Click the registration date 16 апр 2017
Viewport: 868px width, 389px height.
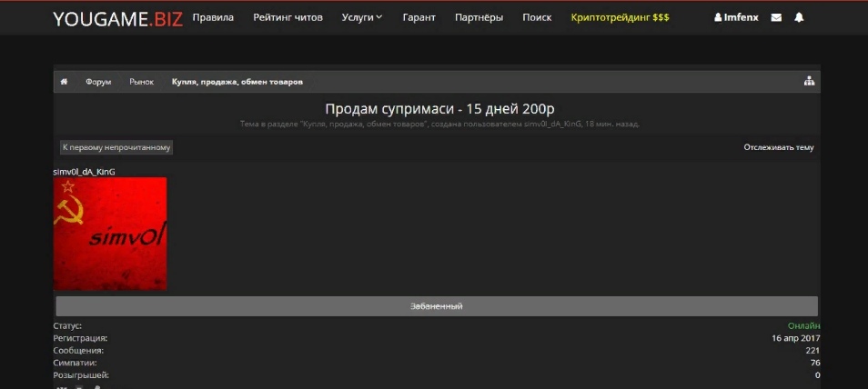[x=796, y=338]
